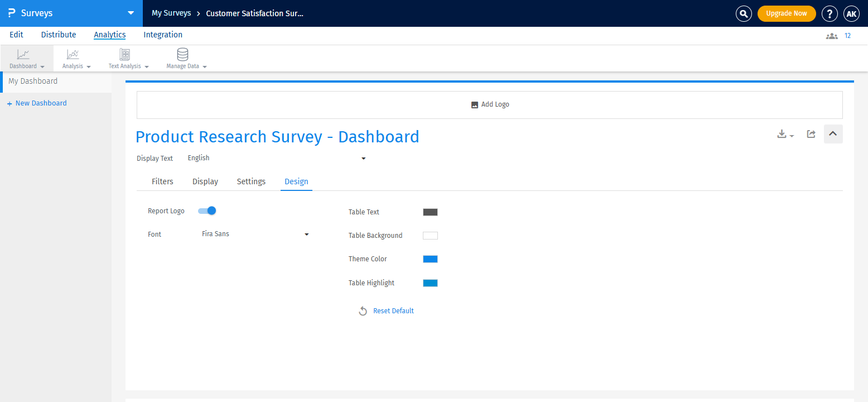868x402 pixels.
Task: Switch to the Integration tab
Action: (162, 35)
